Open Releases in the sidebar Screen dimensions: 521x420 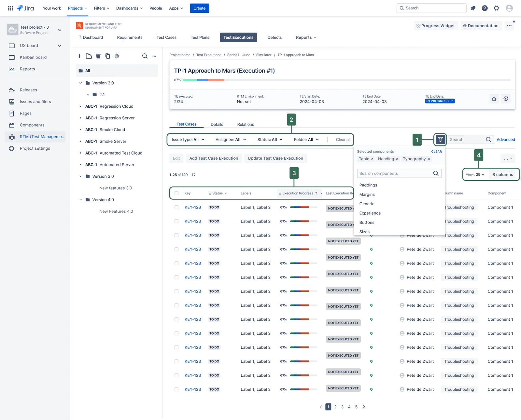coord(28,90)
